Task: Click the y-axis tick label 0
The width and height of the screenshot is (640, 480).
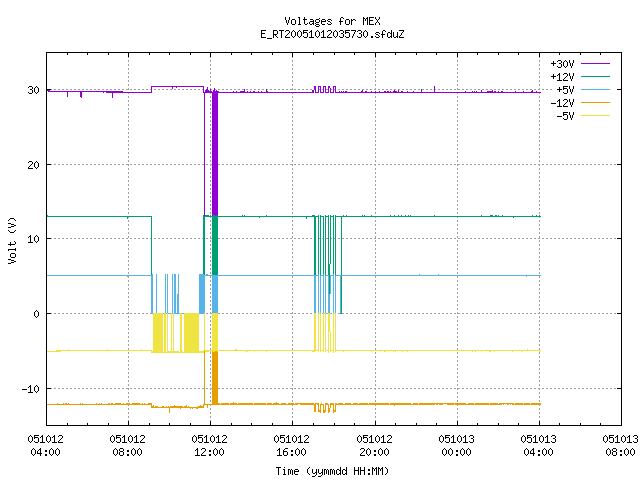Action: click(x=37, y=314)
